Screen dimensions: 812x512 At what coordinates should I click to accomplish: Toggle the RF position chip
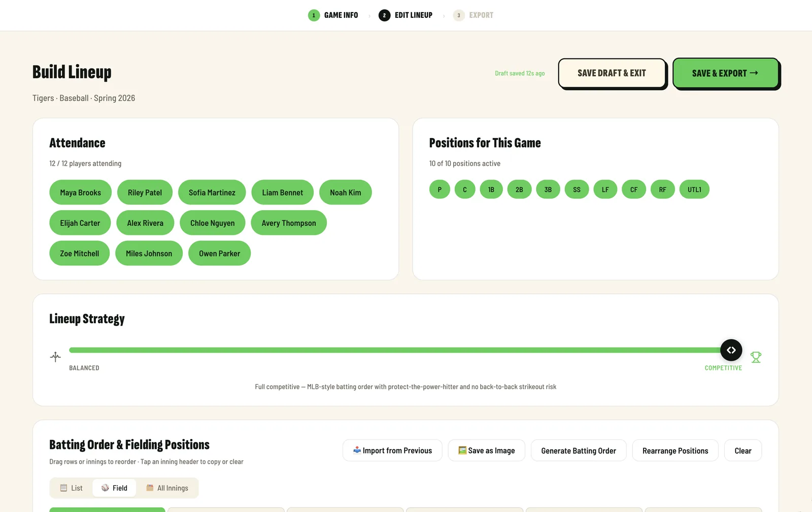[663, 189]
